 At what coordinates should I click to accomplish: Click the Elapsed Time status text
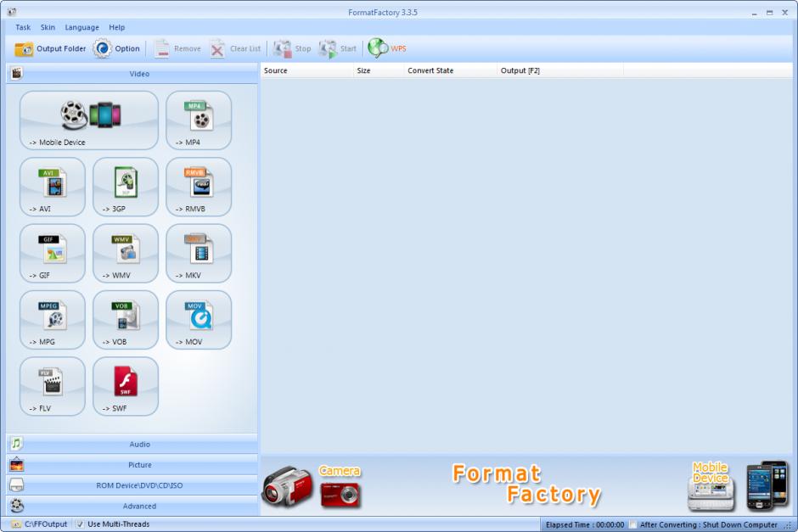(x=585, y=525)
